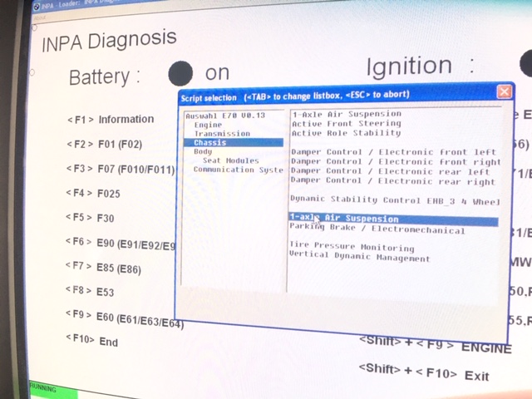Click F3 F07 (F010/F011) menu entry
Viewport: 532px width, 399px height.
121,169
